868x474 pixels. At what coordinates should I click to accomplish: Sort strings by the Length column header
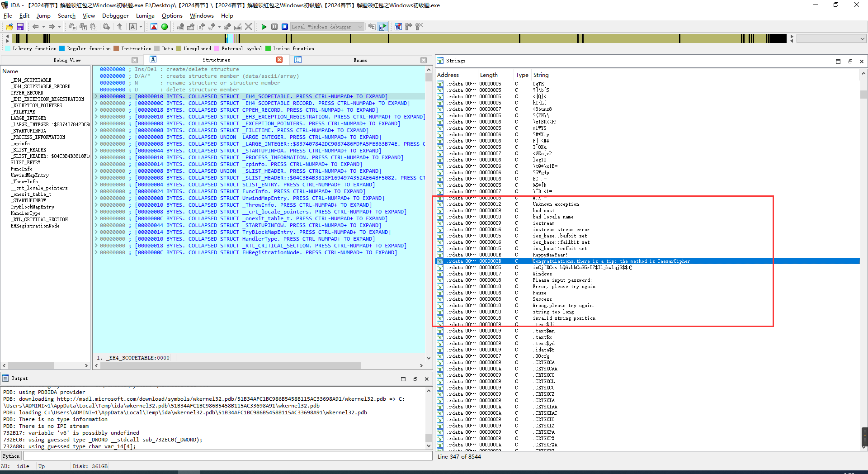pyautogui.click(x=495, y=75)
